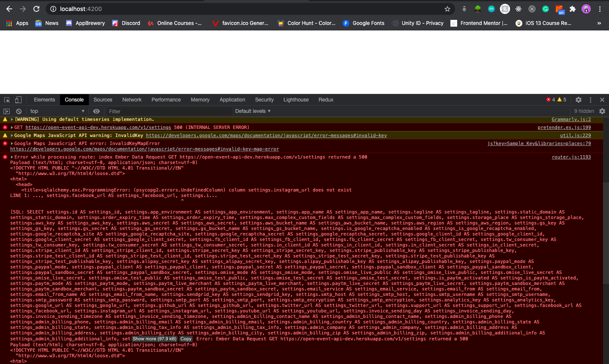609x364 pixels.
Task: Open DevTools settings gear
Action: 579,100
